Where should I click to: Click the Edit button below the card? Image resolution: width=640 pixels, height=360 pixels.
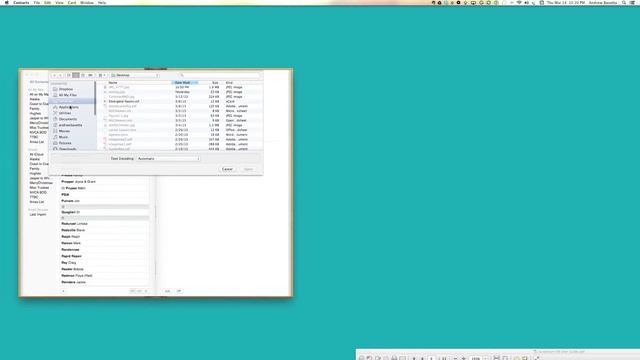[x=167, y=291]
